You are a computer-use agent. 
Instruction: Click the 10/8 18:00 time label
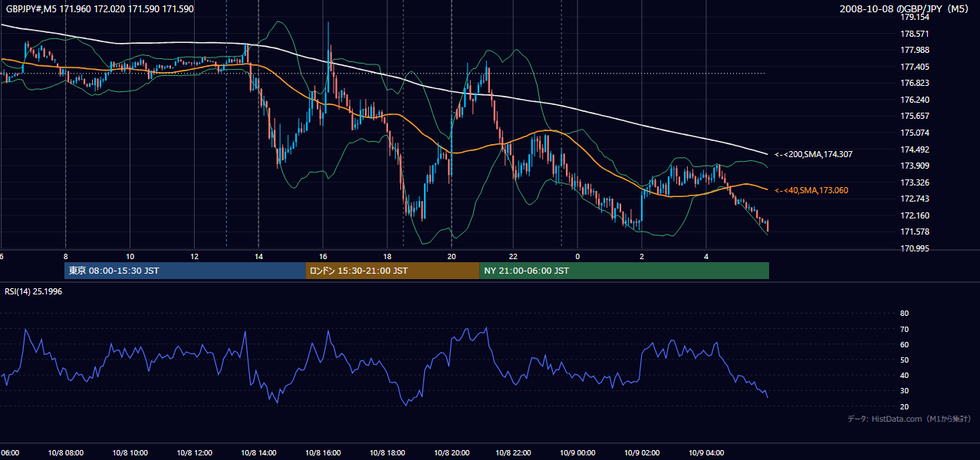point(387,453)
